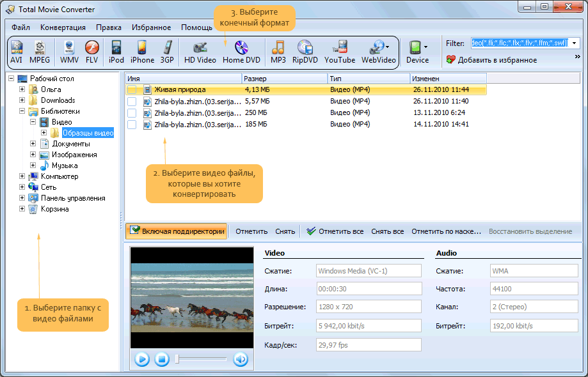Check the 5,57 МБ Zhila-byla file
This screenshot has width=588, height=377.
pyautogui.click(x=132, y=102)
